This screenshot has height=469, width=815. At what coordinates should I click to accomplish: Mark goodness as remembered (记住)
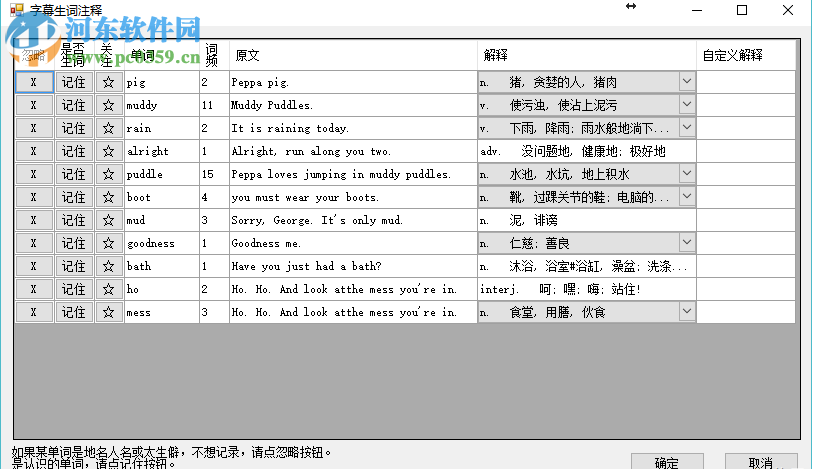point(74,243)
